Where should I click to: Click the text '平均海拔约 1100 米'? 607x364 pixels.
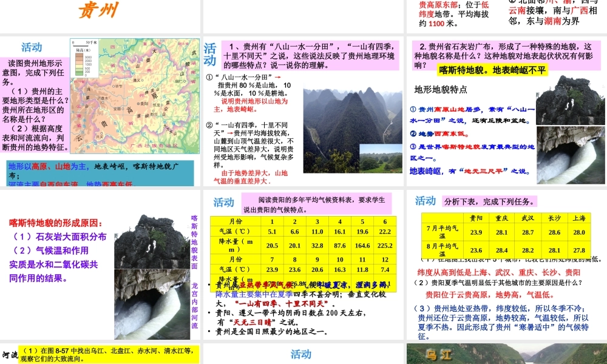(x=453, y=19)
